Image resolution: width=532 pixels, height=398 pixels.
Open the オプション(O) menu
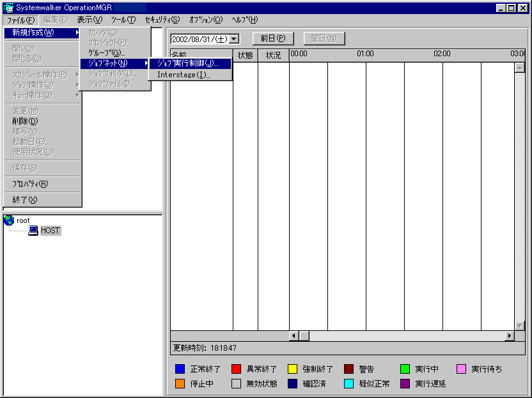point(206,20)
